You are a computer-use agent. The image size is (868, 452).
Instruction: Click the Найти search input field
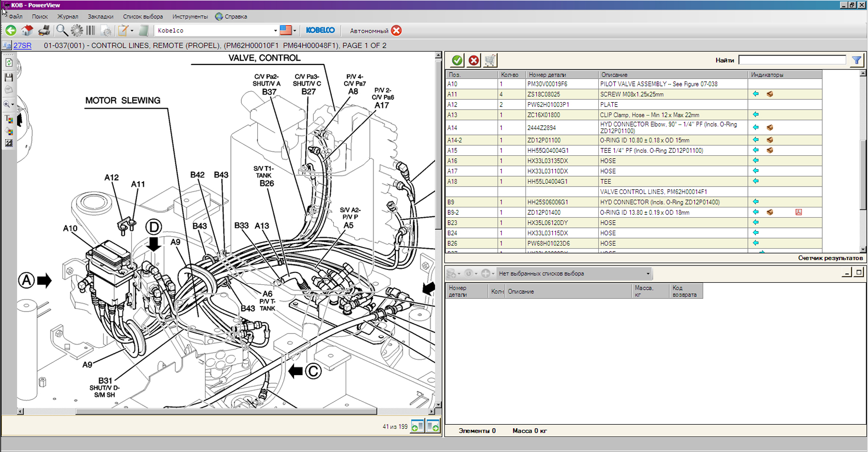click(792, 60)
